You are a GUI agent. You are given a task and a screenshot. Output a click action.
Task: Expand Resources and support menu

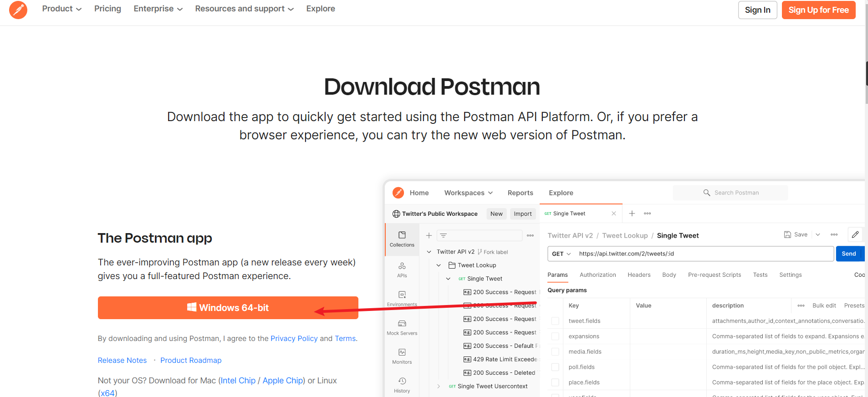pyautogui.click(x=245, y=9)
